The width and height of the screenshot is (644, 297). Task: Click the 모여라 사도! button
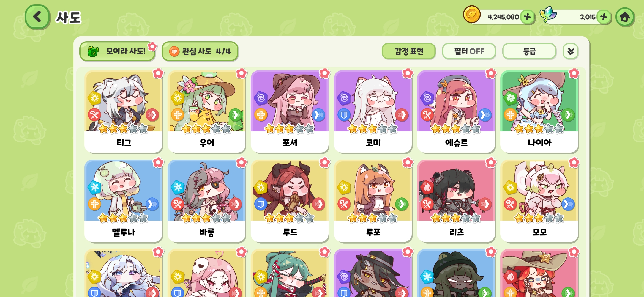pos(117,51)
